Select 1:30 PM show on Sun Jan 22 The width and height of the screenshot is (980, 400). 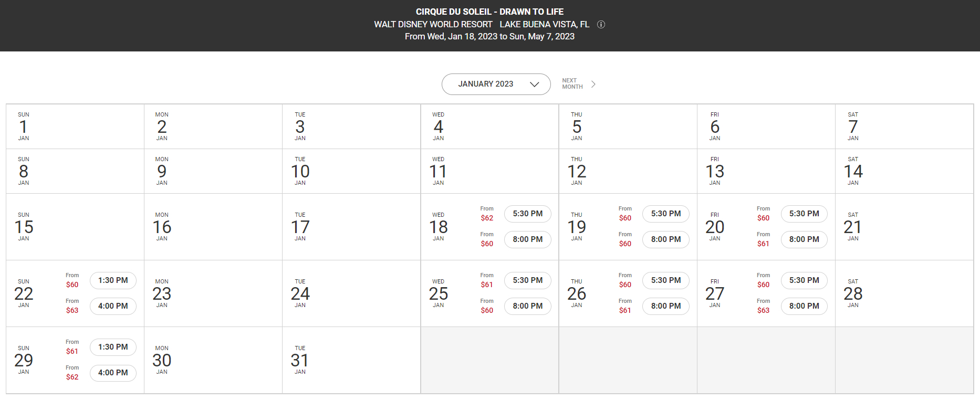tap(113, 280)
